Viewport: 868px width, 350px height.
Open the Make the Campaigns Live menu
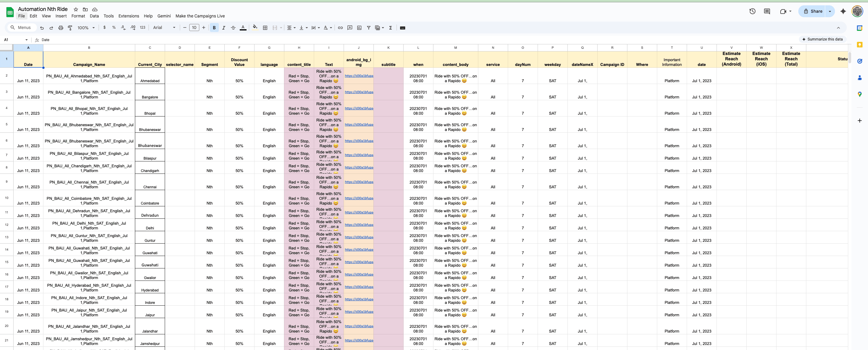pyautogui.click(x=200, y=16)
